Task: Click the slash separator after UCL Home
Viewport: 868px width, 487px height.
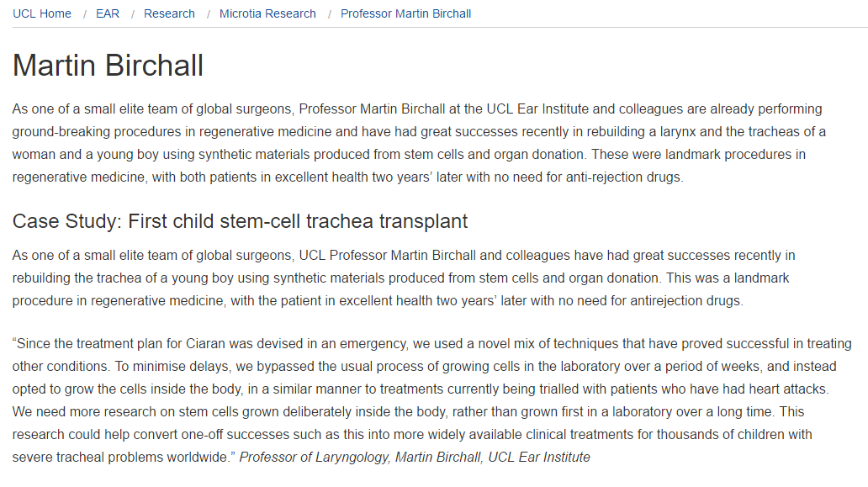Action: pos(84,13)
